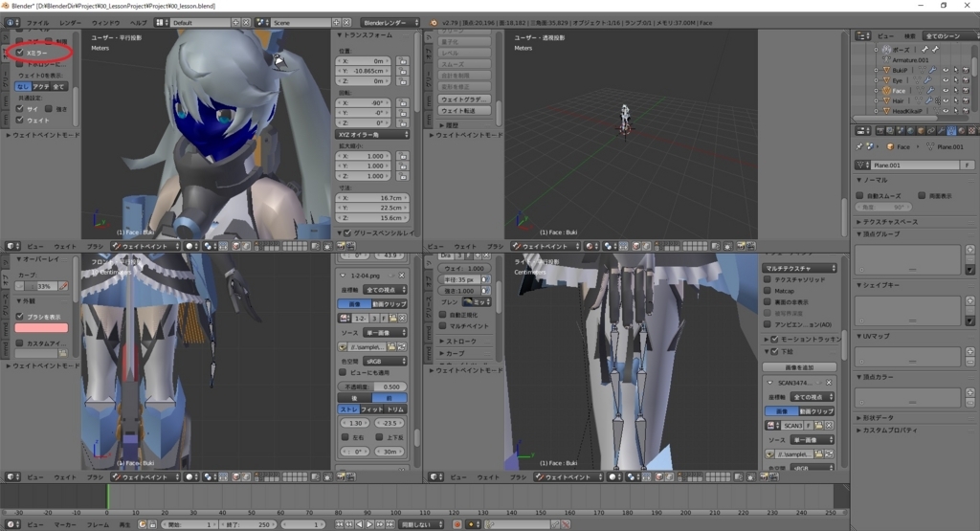Collapse the トランスフォーム panel
980x531 pixels.
click(x=365, y=35)
